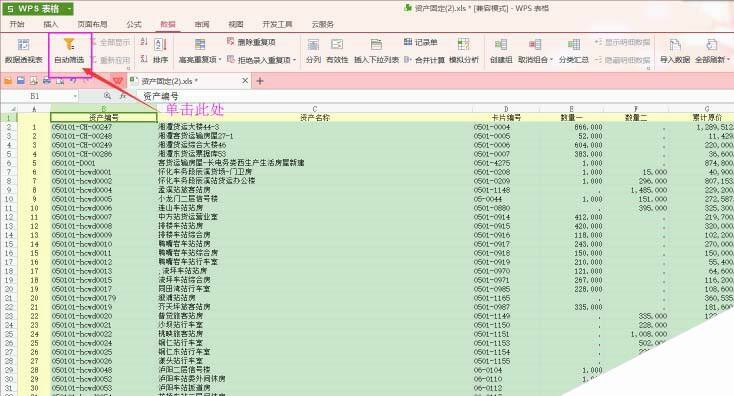Switch to the 开始 tab

[x=17, y=24]
